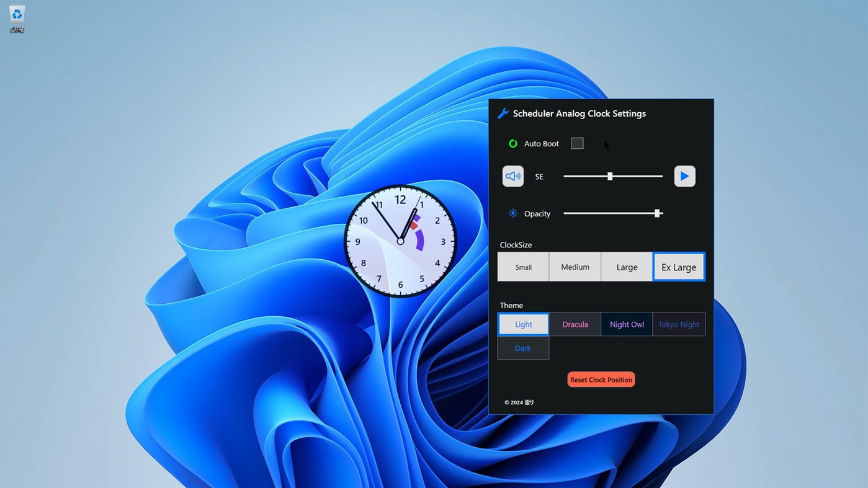Choose the Dark theme option
Image resolution: width=868 pixels, height=488 pixels.
(522, 348)
